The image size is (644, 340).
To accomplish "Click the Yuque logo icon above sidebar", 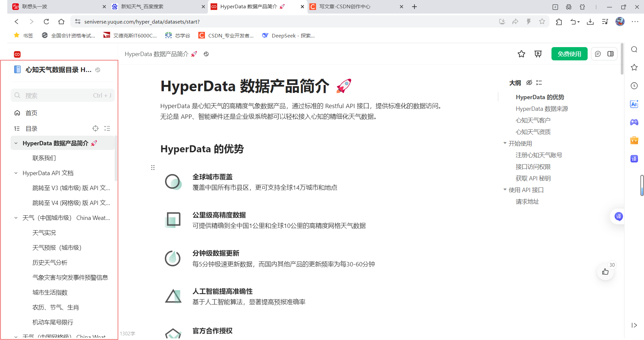I will point(17,54).
